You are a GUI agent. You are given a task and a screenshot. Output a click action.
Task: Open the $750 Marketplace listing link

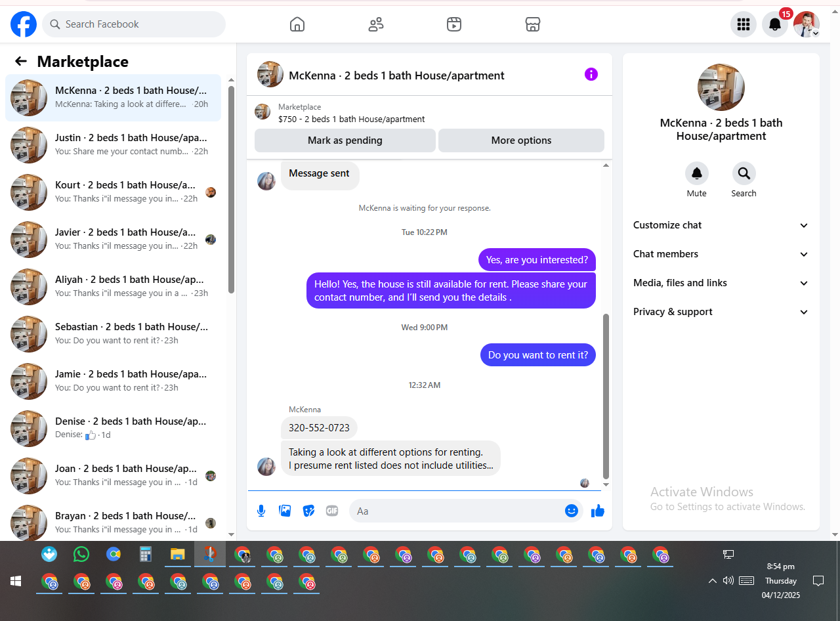pos(352,119)
